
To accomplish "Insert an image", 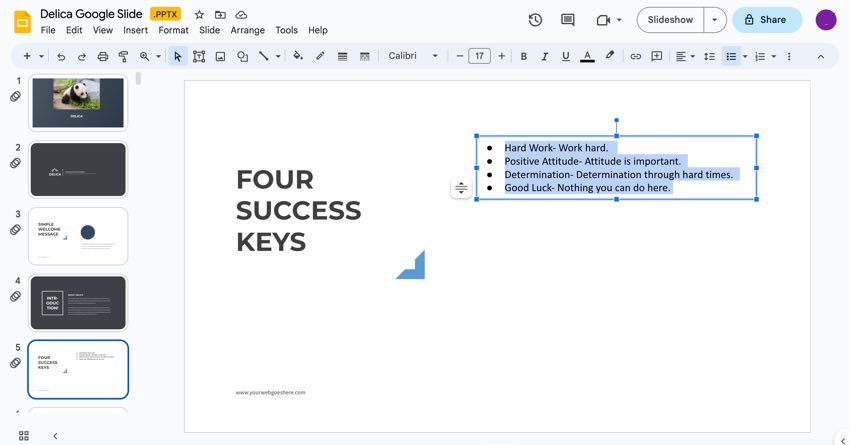I will click(220, 56).
